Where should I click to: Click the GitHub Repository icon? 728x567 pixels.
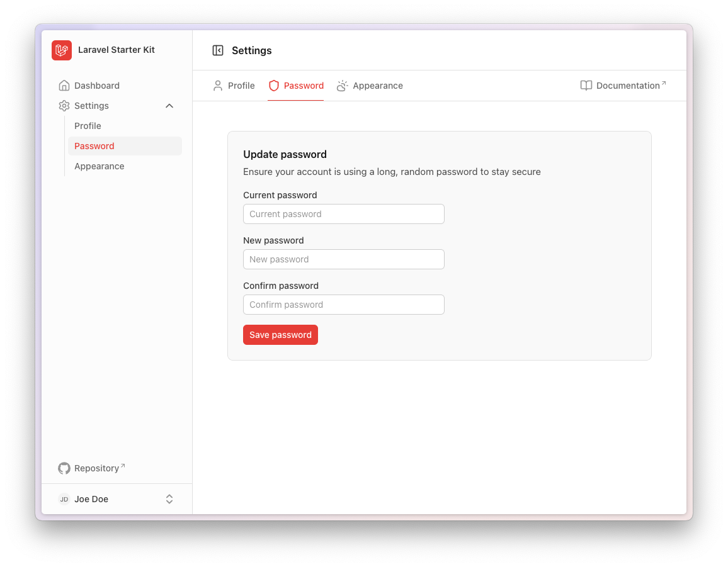point(64,468)
